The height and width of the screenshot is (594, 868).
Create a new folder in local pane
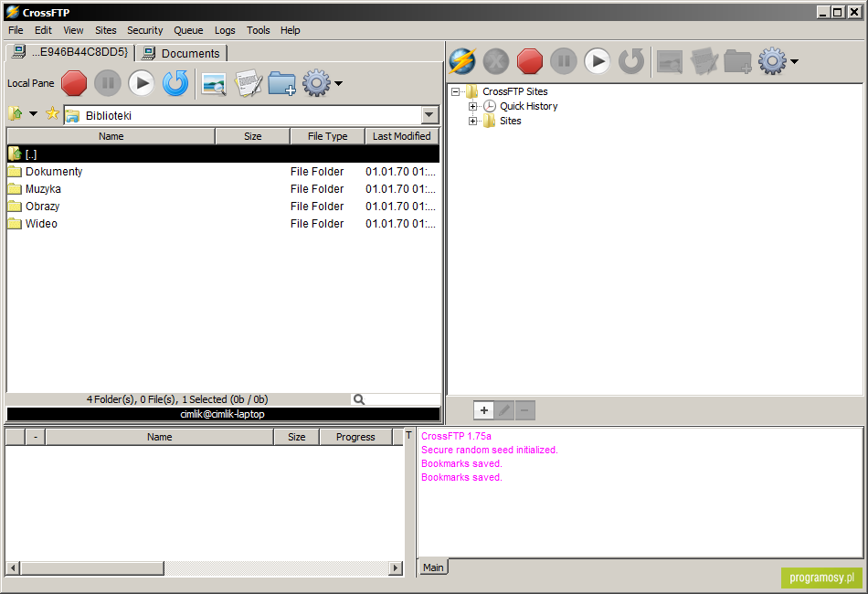[x=281, y=83]
